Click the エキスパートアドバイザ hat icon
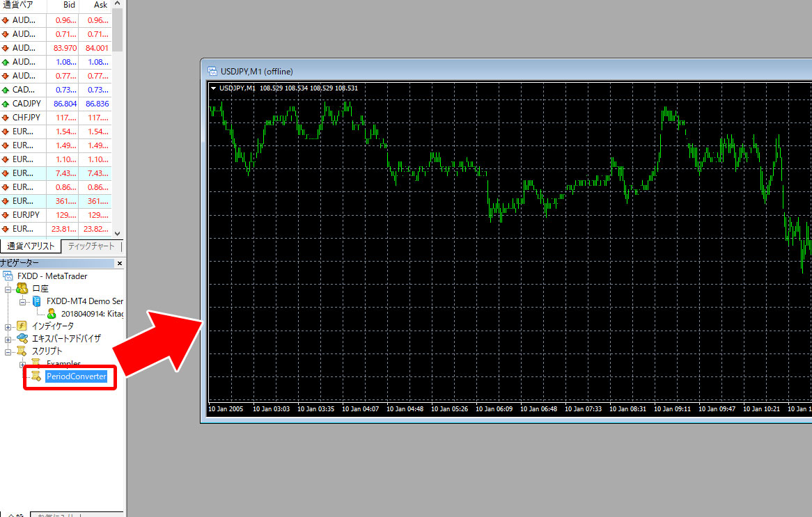The image size is (812, 517). pyautogui.click(x=22, y=339)
